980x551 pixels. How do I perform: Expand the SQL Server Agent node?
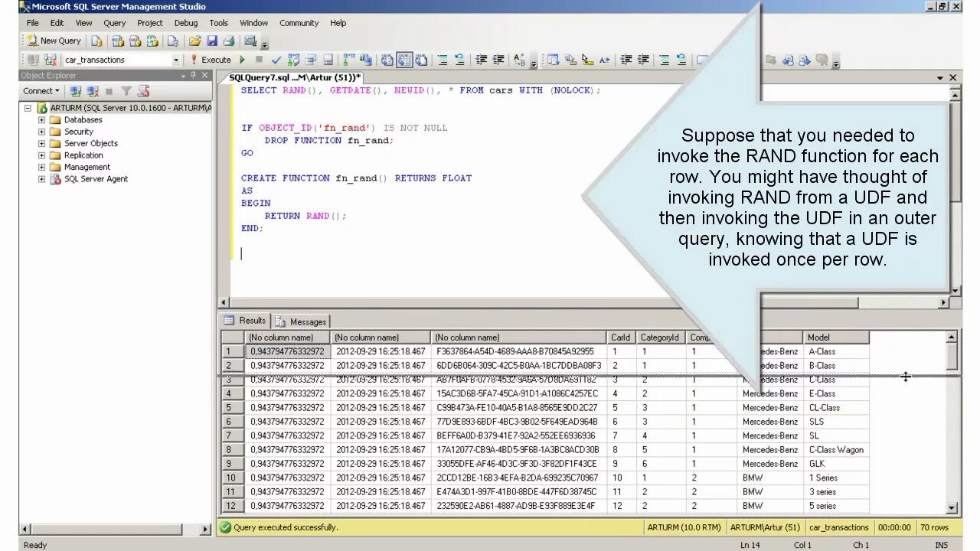coord(41,179)
